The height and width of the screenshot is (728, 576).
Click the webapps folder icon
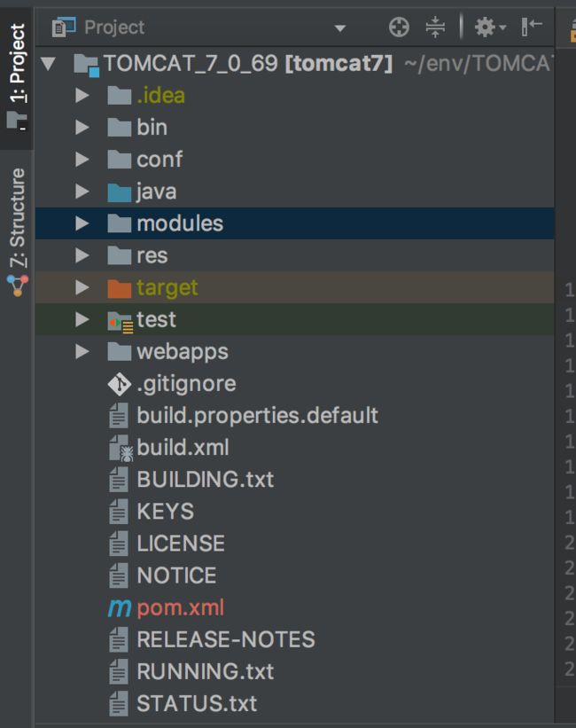(x=120, y=351)
